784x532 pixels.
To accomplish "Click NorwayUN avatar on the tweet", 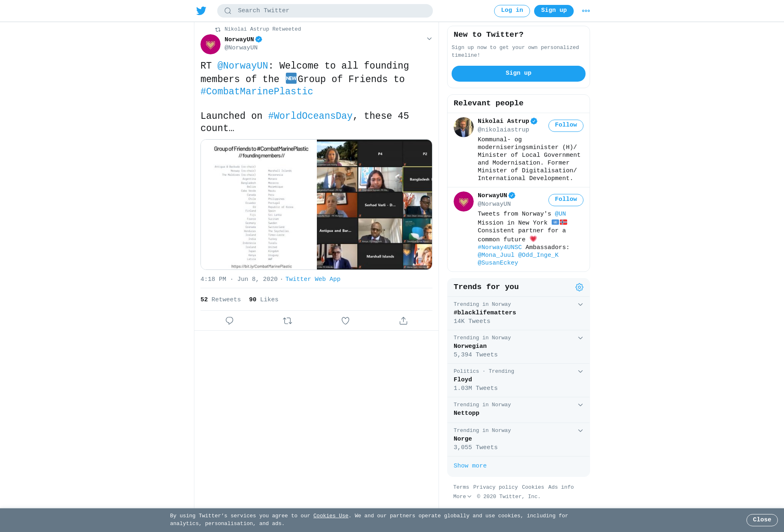I will 210,44.
